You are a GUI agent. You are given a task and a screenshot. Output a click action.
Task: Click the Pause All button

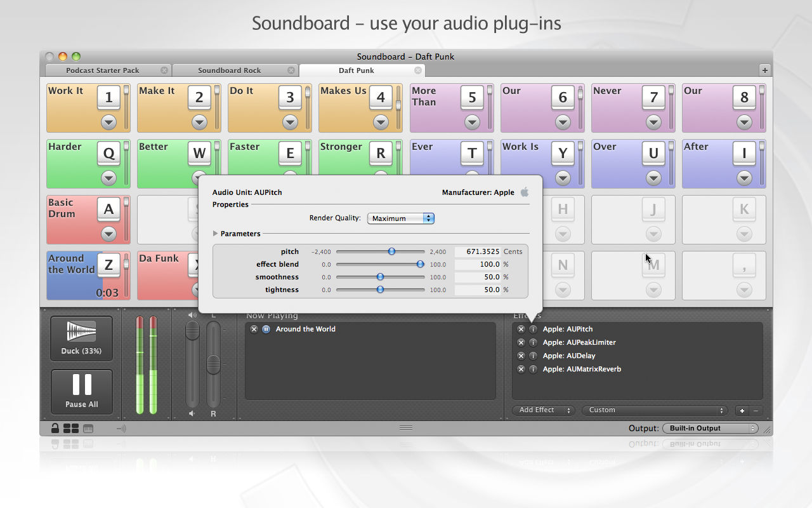click(81, 392)
